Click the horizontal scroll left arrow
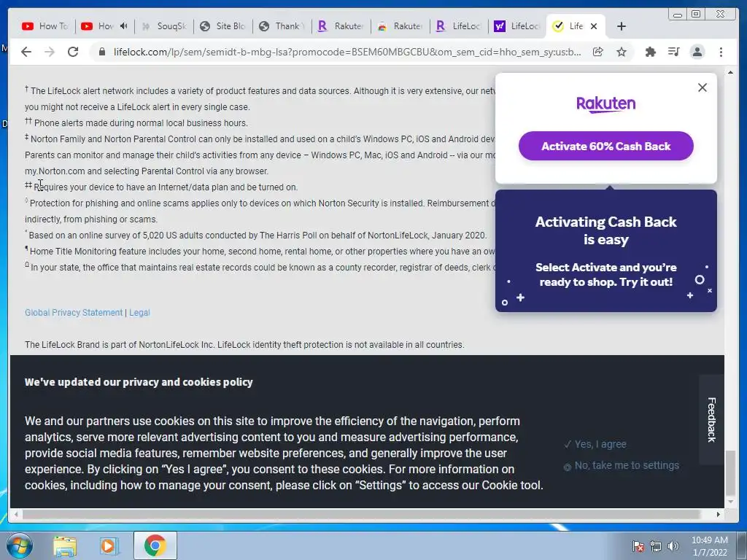 16,514
